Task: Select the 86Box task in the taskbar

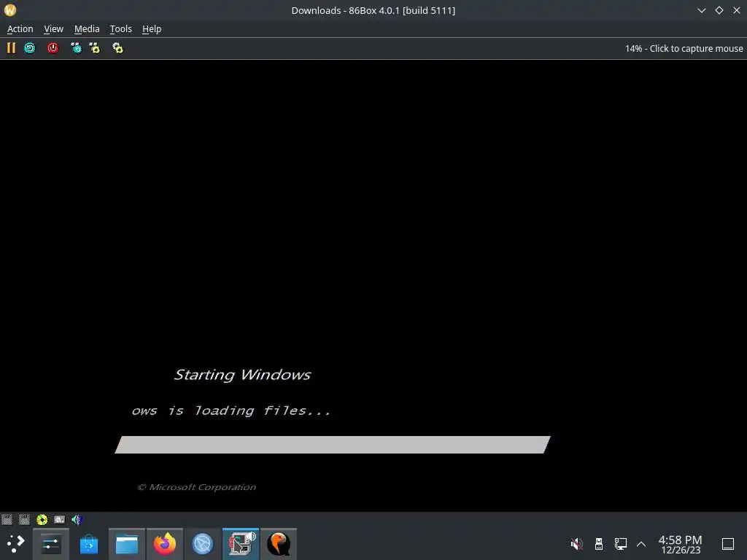Action: [241, 544]
